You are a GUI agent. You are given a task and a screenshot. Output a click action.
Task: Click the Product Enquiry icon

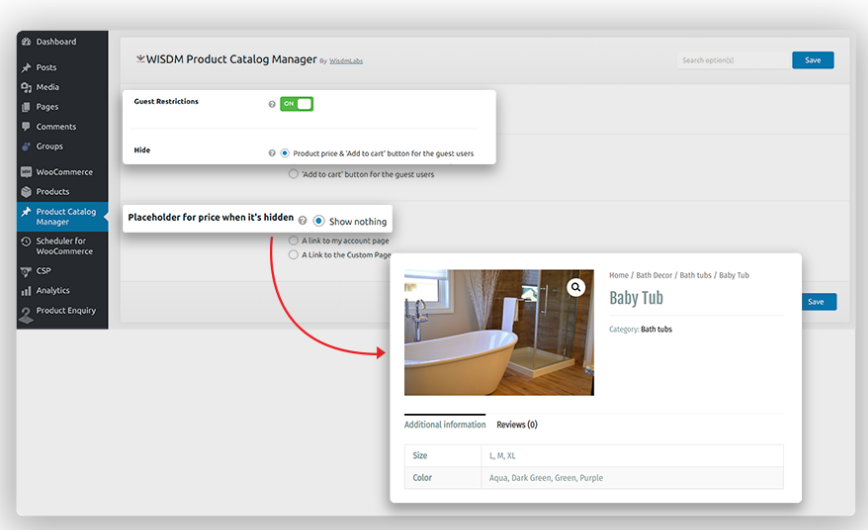[x=26, y=316]
